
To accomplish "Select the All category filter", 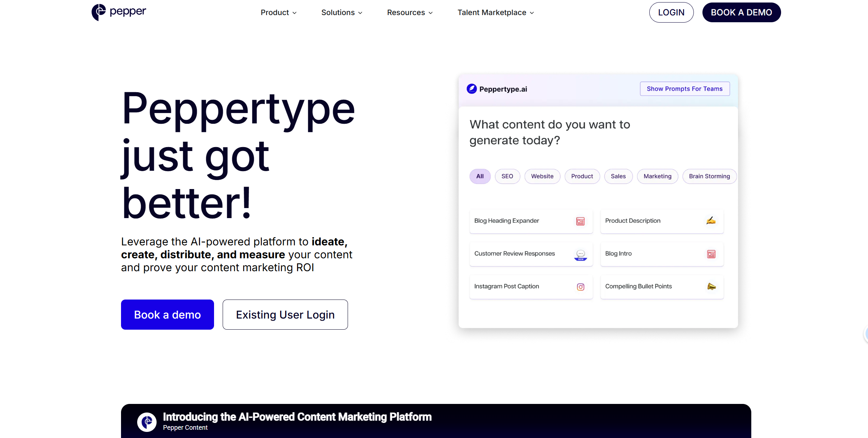I will click(480, 176).
